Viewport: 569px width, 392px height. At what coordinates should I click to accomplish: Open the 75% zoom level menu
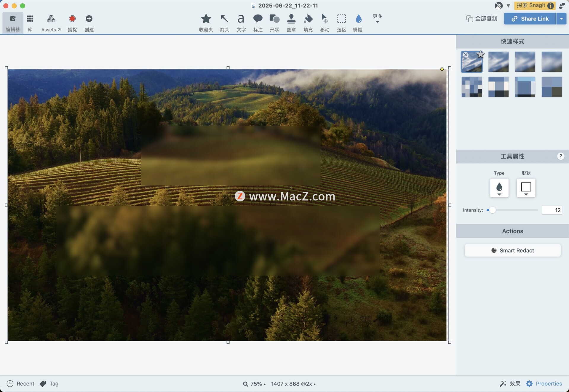click(254, 384)
